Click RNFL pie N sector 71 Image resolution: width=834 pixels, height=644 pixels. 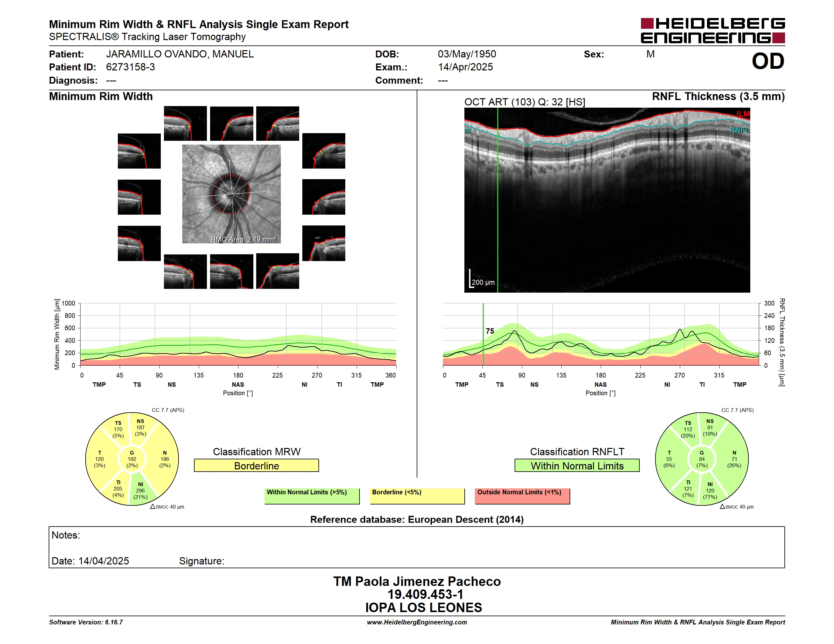pyautogui.click(x=734, y=459)
